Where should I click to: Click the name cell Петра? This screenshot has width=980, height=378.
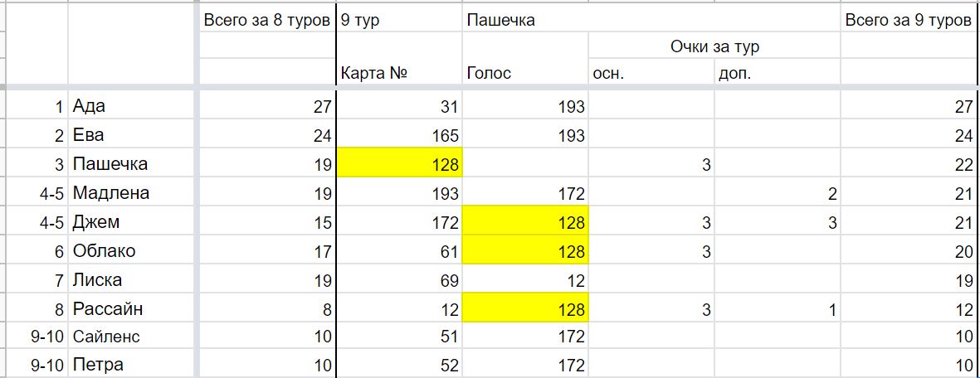pos(133,365)
